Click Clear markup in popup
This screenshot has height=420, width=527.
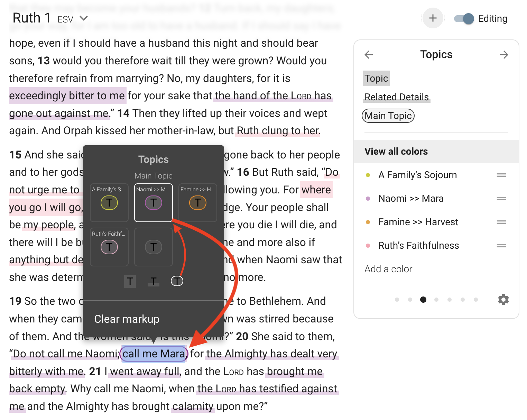click(x=127, y=319)
